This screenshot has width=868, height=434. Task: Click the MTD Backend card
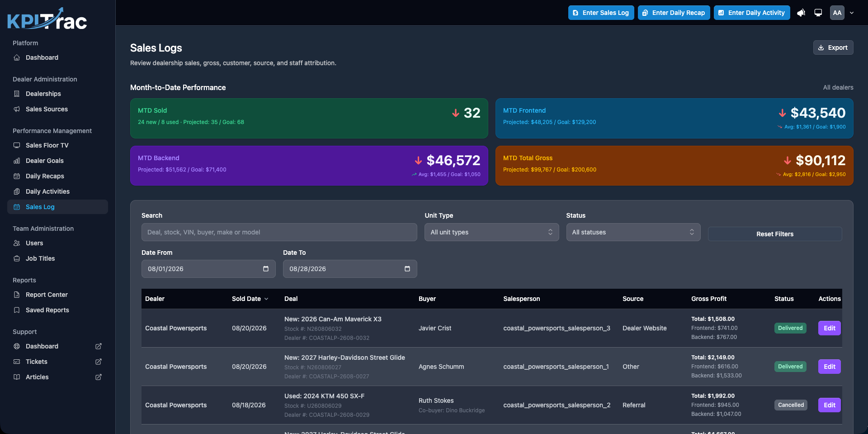(x=309, y=166)
